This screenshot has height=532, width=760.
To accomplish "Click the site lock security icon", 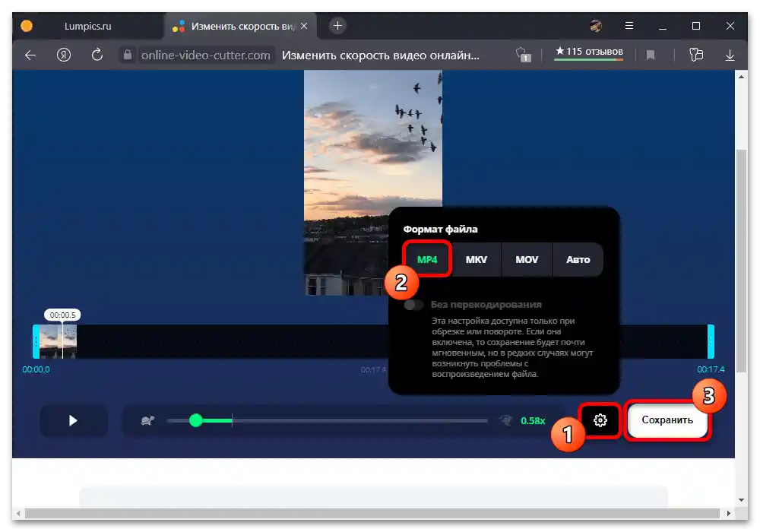I will [x=128, y=55].
